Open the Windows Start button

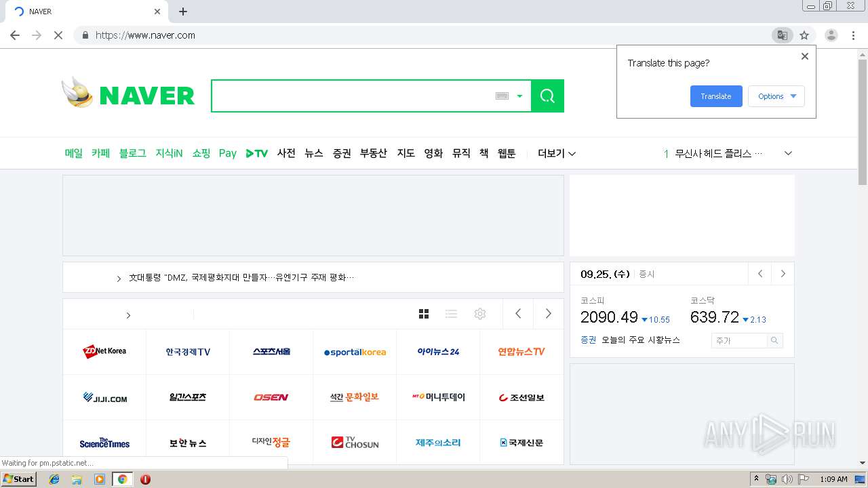(x=19, y=479)
